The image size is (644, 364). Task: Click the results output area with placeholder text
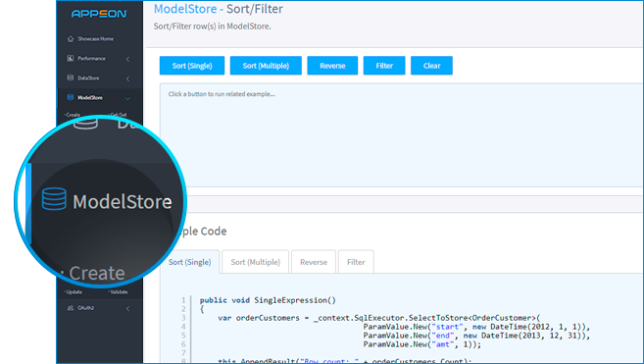(x=402, y=135)
